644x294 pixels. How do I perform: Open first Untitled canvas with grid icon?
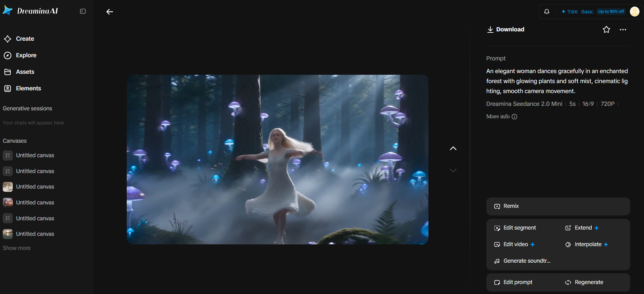pos(29,155)
